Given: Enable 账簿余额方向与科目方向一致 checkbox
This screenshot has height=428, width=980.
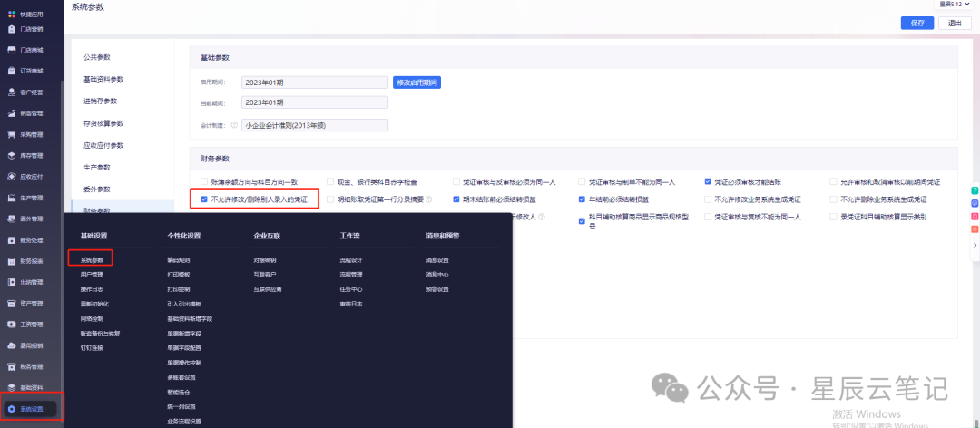Looking at the screenshot, I should point(204,182).
